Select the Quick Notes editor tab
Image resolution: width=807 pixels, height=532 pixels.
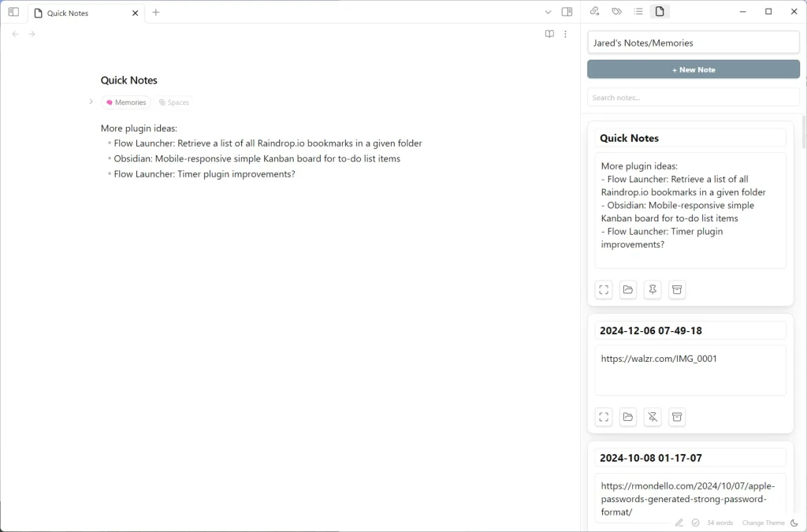pos(86,13)
